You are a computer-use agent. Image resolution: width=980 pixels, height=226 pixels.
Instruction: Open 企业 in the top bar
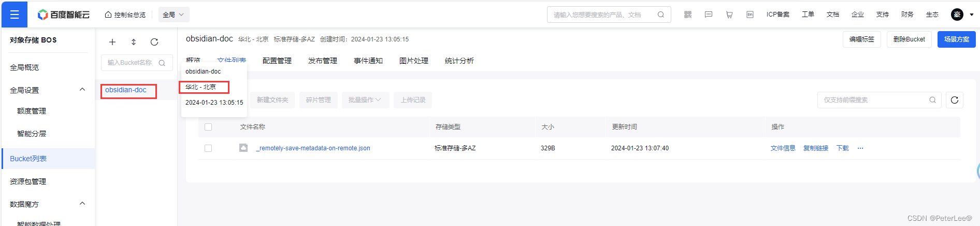point(858,15)
